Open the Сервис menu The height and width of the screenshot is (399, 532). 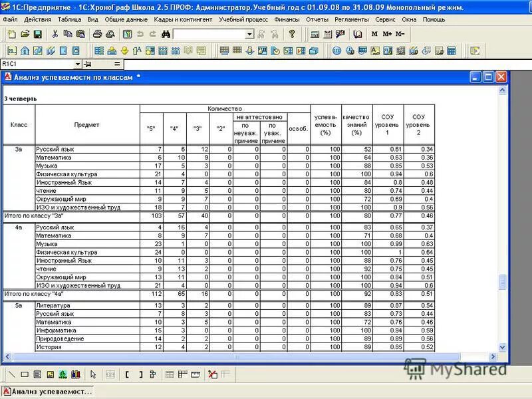click(385, 20)
